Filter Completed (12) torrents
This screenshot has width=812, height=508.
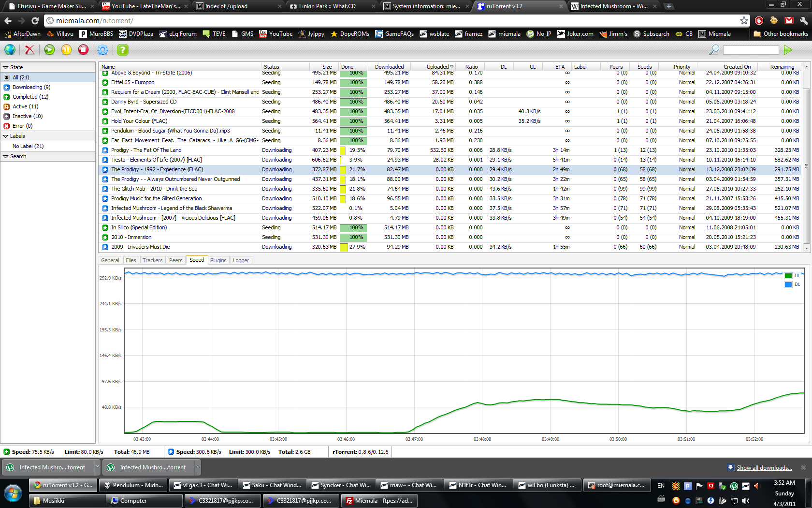click(48, 97)
